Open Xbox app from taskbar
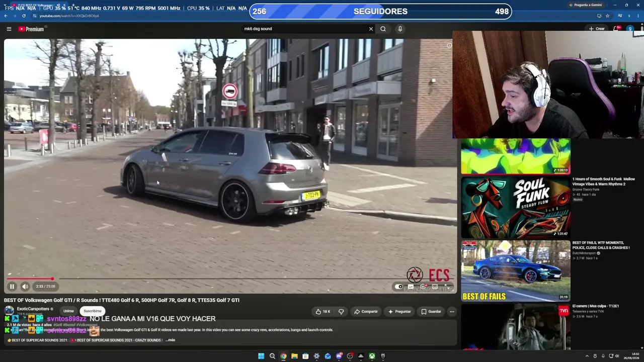This screenshot has height=362, width=644. pos(372,356)
